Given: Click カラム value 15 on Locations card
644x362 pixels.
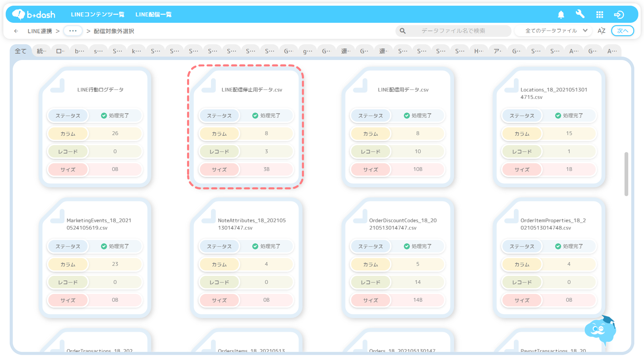Looking at the screenshot, I should [x=569, y=133].
